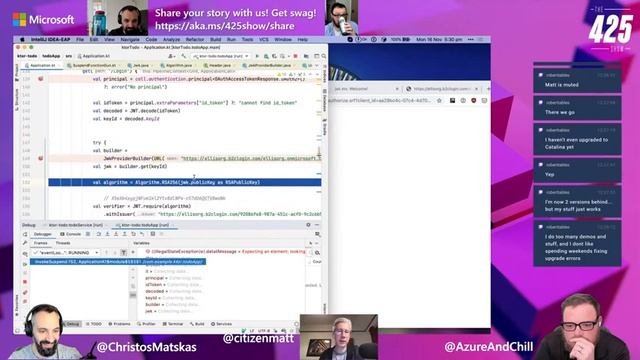The height and width of the screenshot is (360, 640).
Task: Switch to the Header.java editor tab
Action: [220, 65]
